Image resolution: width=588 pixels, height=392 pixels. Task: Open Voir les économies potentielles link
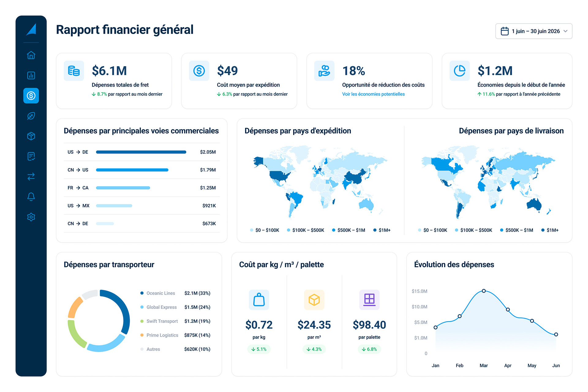point(373,94)
